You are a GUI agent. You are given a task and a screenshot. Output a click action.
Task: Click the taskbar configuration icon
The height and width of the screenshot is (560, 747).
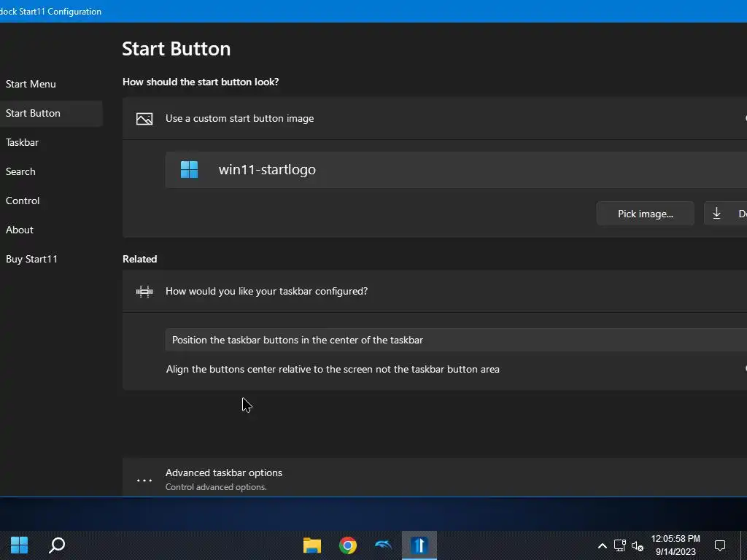coord(144,292)
